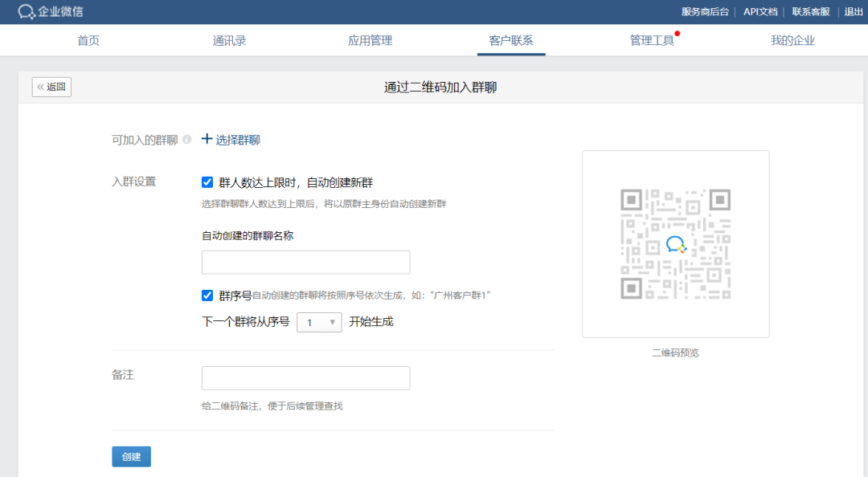Image resolution: width=868 pixels, height=477 pixels.
Task: Click the info icon beside 可加入的群聊
Action: point(186,140)
